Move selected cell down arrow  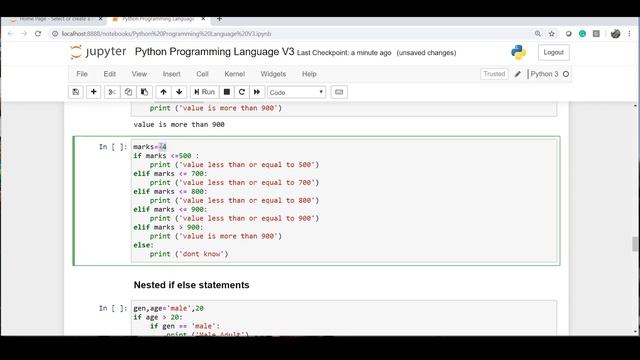[179, 92]
